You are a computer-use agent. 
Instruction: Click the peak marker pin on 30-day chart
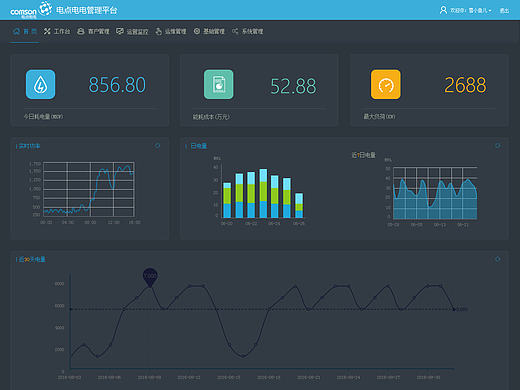click(150, 277)
